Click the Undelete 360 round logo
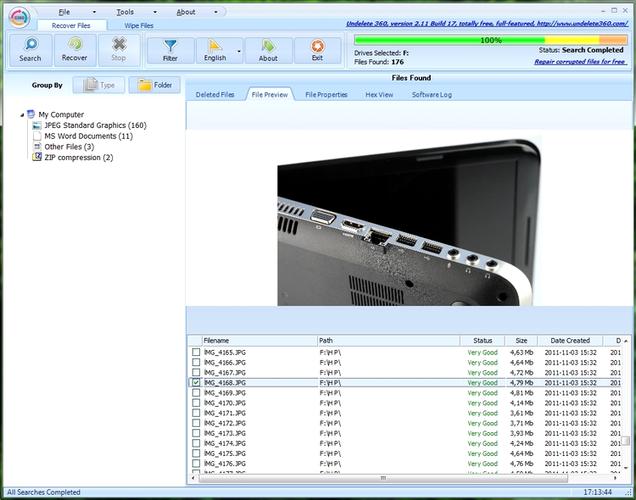636x500 pixels. pyautogui.click(x=19, y=17)
